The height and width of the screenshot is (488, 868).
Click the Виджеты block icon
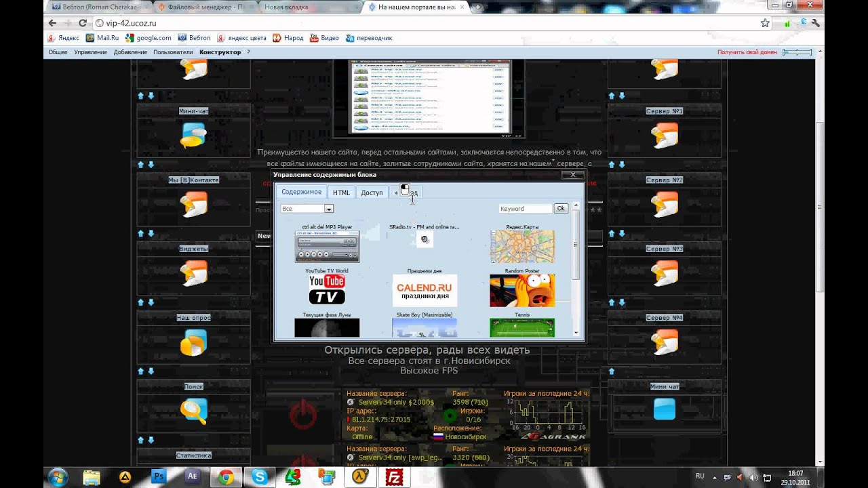tap(193, 274)
